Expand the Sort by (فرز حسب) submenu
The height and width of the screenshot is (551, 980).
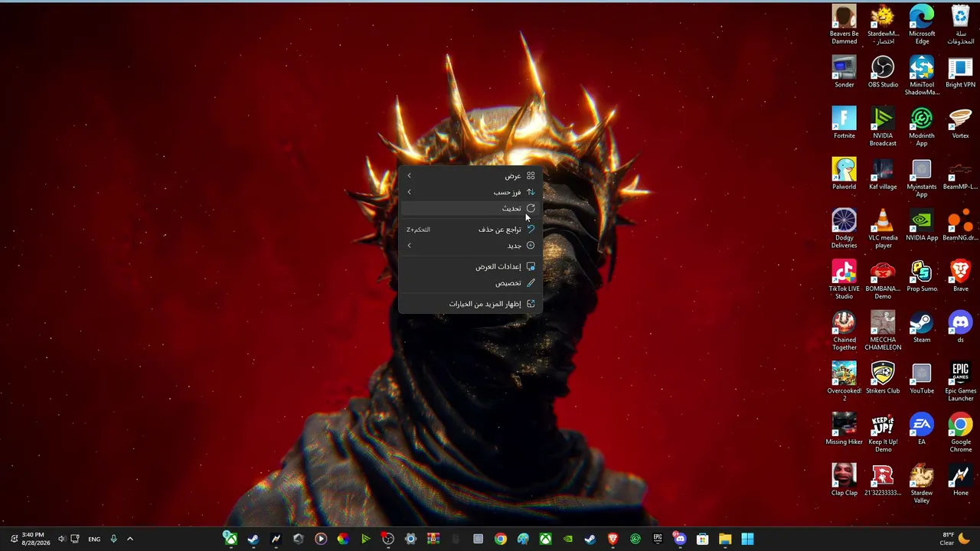pos(471,192)
